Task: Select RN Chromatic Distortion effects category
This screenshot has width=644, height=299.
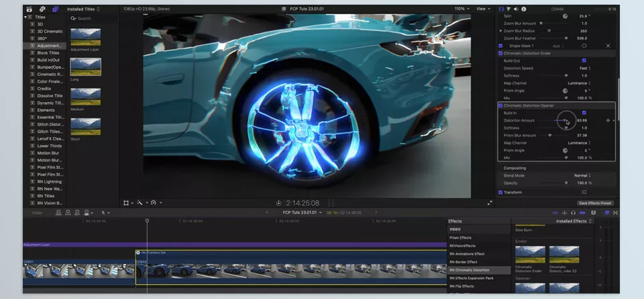Action: click(x=478, y=270)
